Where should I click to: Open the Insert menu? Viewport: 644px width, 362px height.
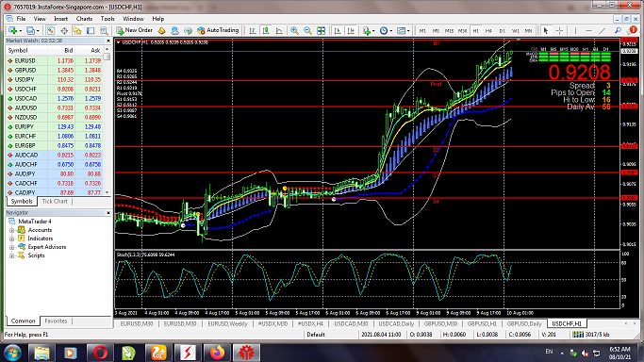click(x=60, y=19)
